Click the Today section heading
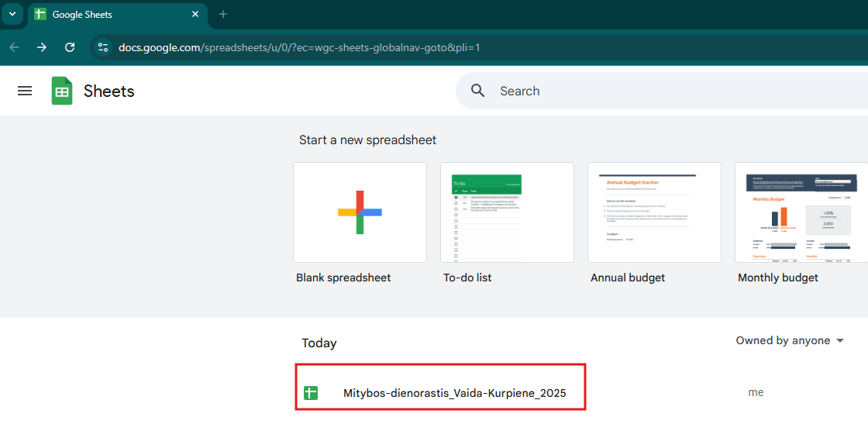This screenshot has width=868, height=431. 319,343
